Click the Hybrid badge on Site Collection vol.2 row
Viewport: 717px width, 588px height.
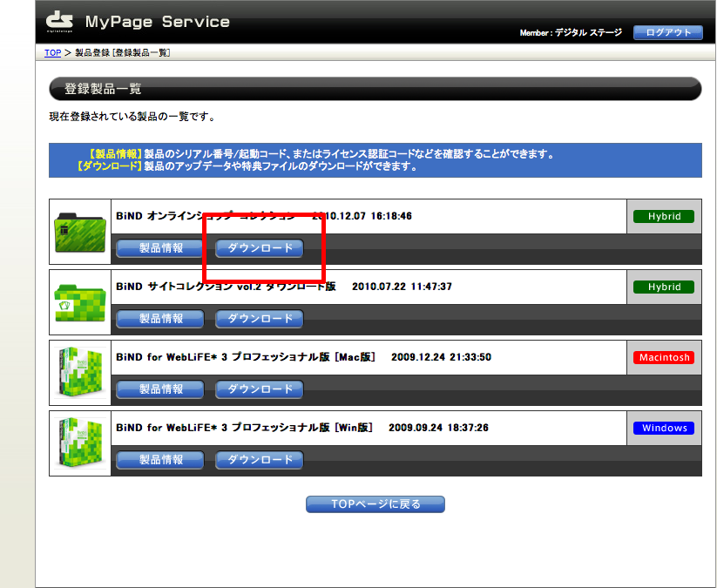click(664, 287)
